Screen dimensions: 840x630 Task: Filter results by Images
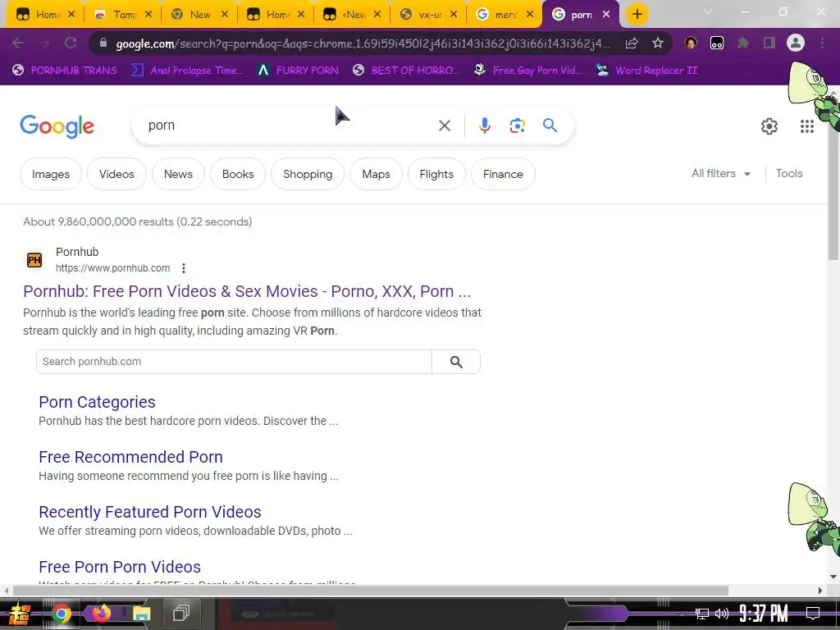click(x=51, y=174)
